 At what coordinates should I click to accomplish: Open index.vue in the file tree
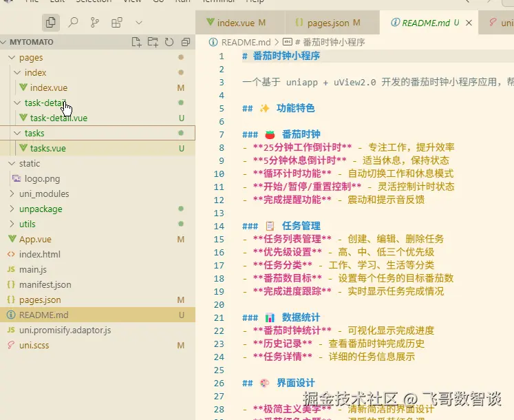(x=49, y=87)
